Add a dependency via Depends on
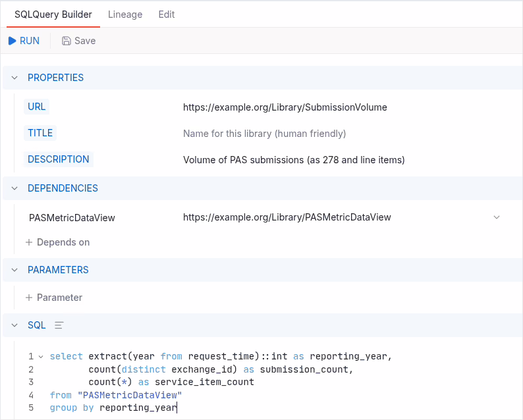 coord(58,242)
